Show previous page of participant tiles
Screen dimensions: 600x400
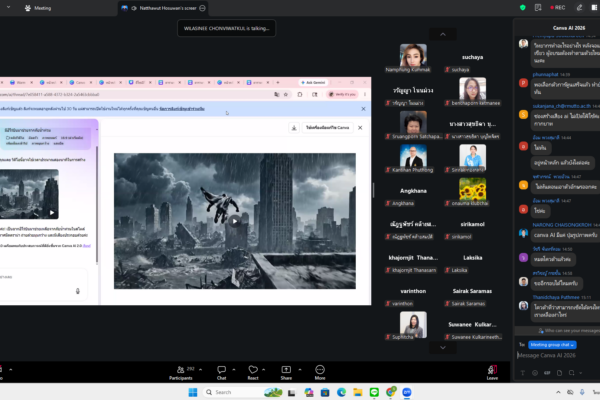click(x=443, y=34)
